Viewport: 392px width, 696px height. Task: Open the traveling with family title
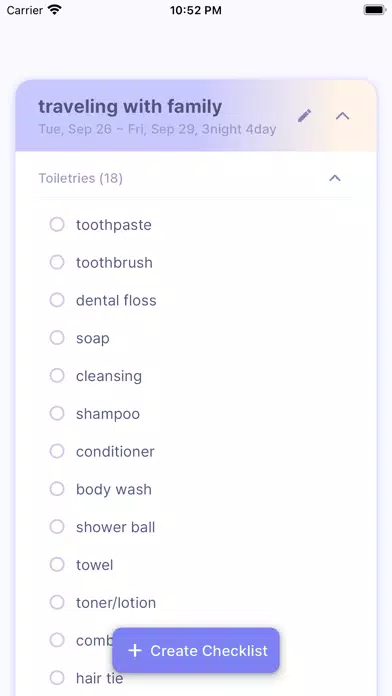[x=130, y=107]
